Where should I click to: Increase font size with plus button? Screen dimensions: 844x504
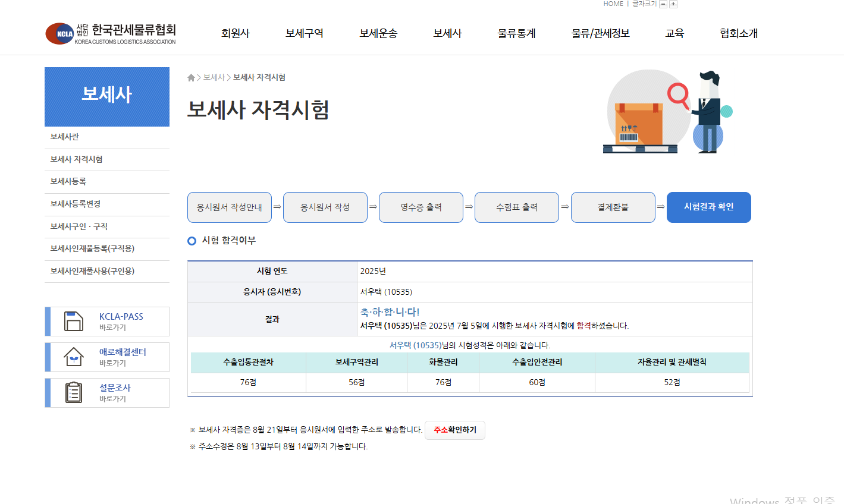tap(673, 4)
